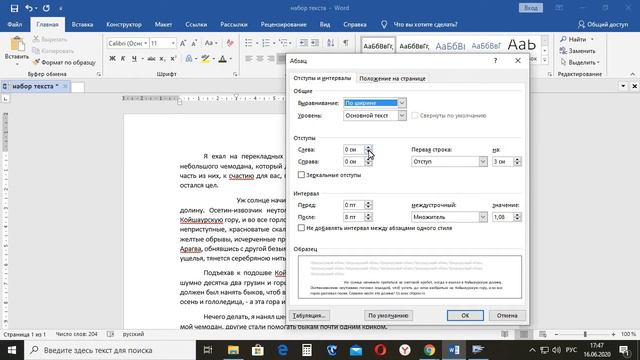The width and height of the screenshot is (640, 360).
Task: Open the change case Aa dropdown
Action: 211,43
